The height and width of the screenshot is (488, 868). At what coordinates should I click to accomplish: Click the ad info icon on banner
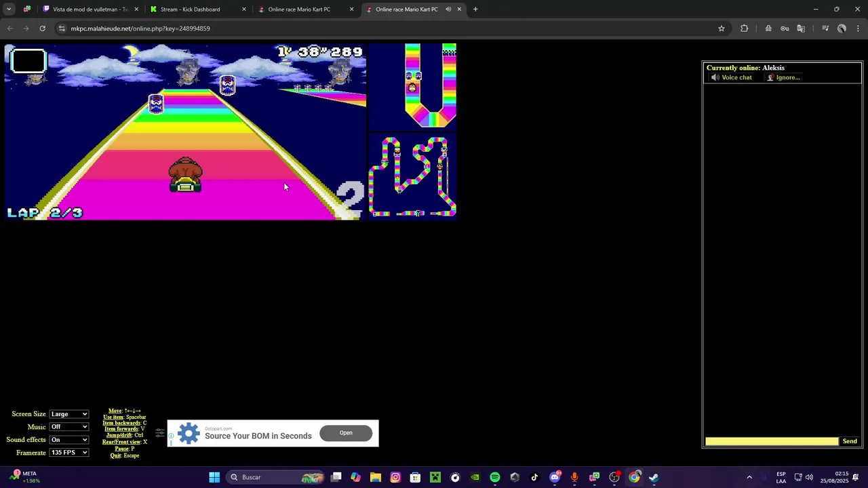point(171,436)
